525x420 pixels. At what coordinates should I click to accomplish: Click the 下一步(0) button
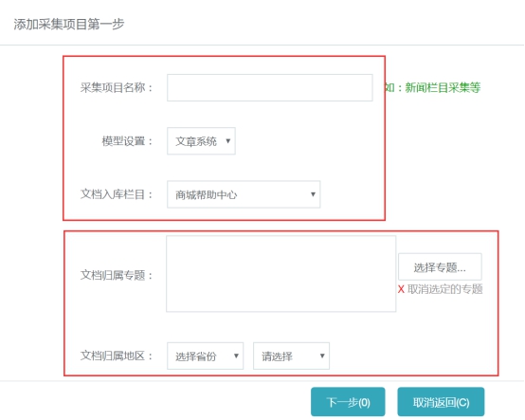click(x=348, y=402)
